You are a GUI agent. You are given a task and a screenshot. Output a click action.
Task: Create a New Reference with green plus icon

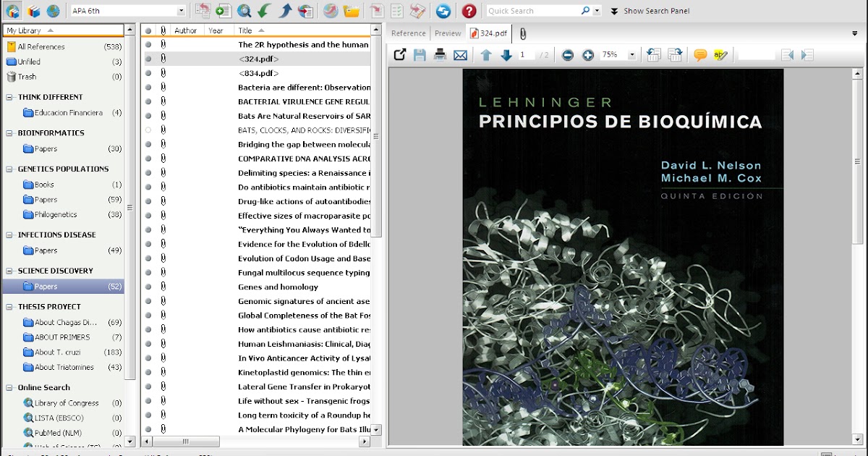click(x=224, y=11)
